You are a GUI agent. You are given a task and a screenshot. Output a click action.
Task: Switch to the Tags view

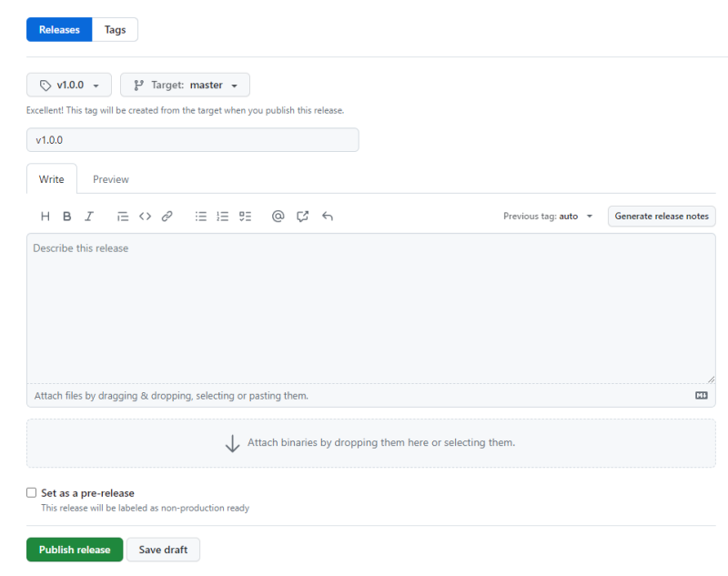point(116,30)
